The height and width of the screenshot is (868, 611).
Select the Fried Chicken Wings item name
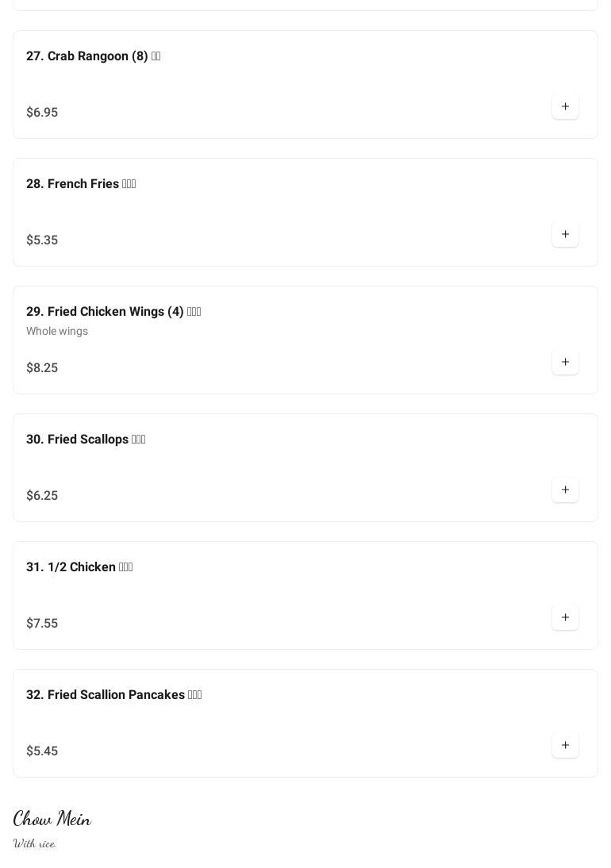point(113,312)
